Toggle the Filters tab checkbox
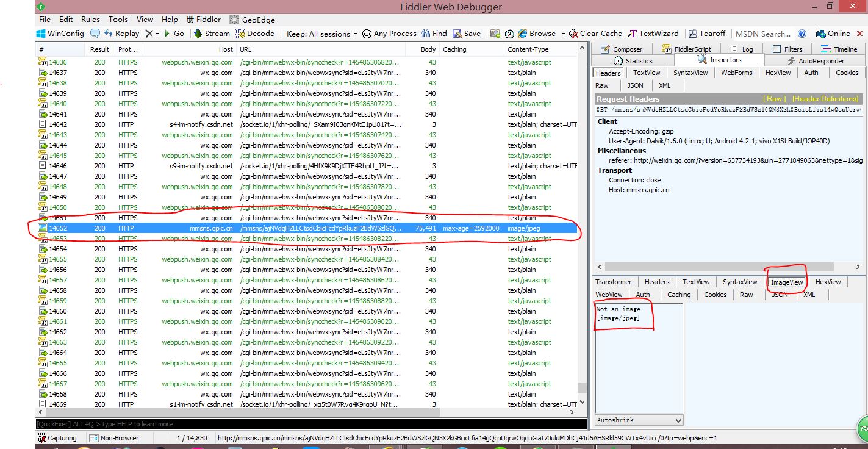The image size is (868, 449). coord(777,49)
